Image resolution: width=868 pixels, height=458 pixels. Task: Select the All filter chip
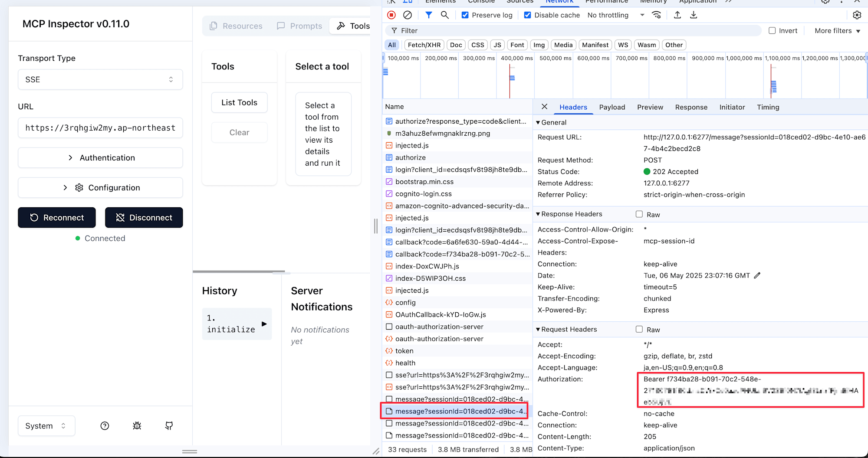(392, 45)
